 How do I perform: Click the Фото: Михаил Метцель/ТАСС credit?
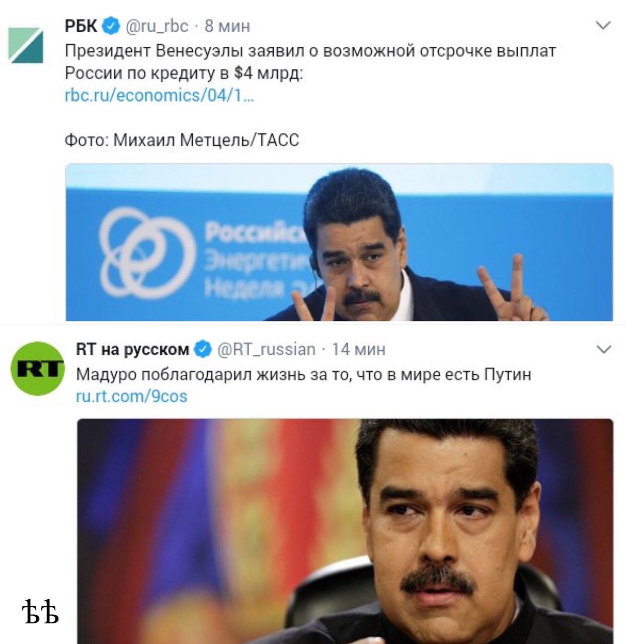(182, 140)
